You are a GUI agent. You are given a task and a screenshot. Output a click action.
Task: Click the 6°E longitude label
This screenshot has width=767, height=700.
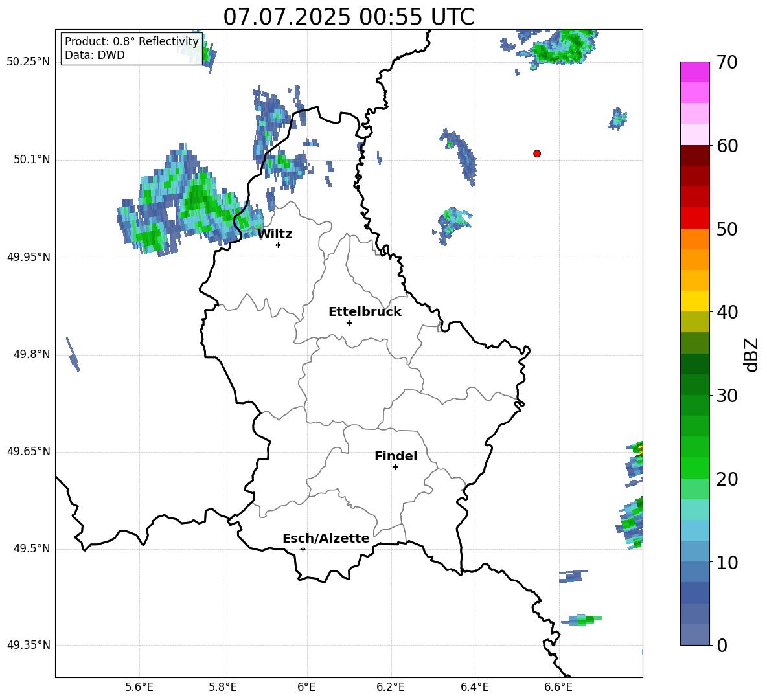point(306,687)
